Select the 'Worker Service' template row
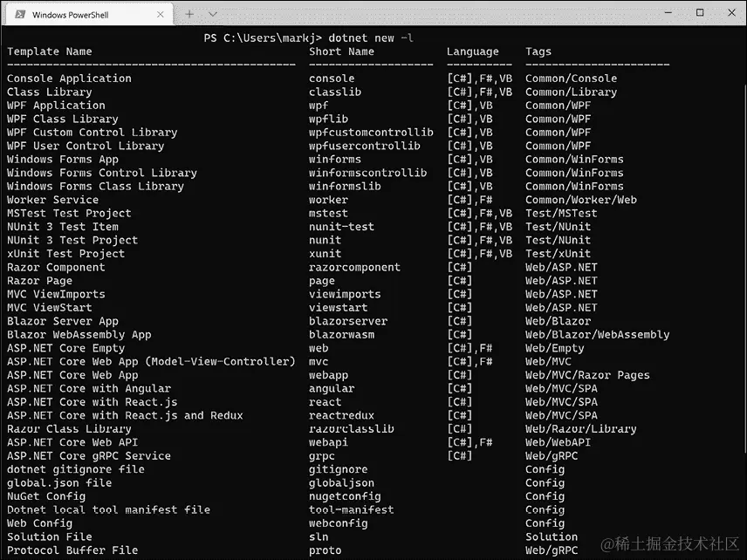The height and width of the screenshot is (560, 747). [x=50, y=200]
